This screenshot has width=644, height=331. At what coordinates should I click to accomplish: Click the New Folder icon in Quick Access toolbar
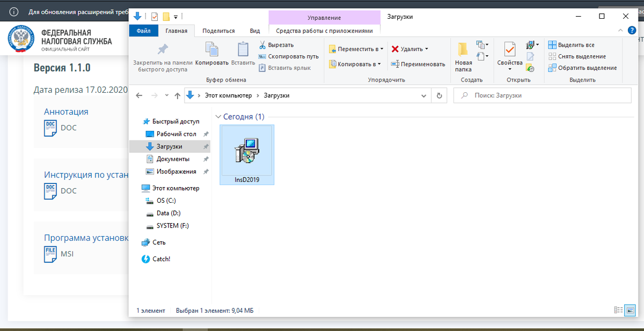click(166, 17)
